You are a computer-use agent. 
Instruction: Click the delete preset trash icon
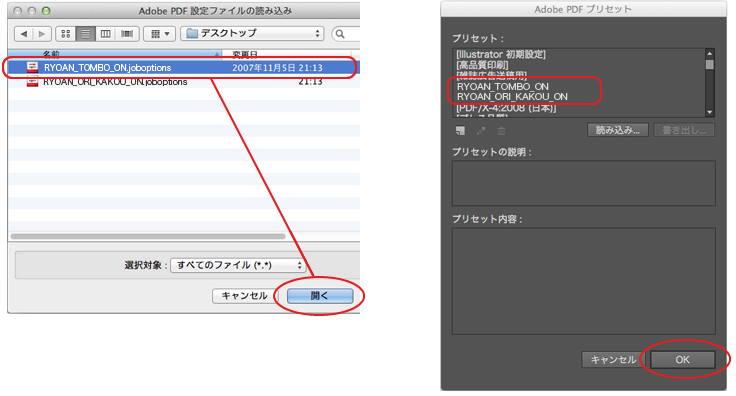(x=501, y=131)
